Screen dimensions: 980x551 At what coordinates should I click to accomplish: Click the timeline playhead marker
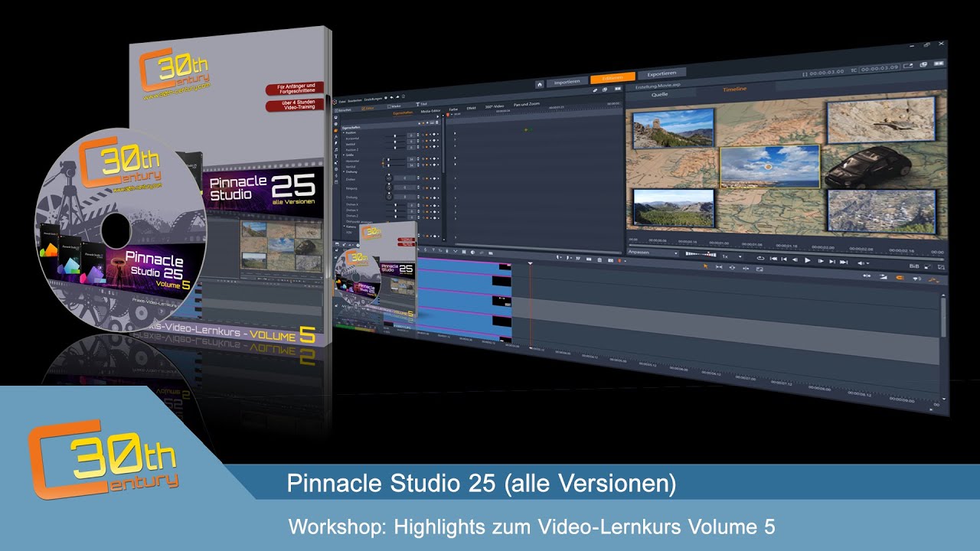(x=530, y=264)
